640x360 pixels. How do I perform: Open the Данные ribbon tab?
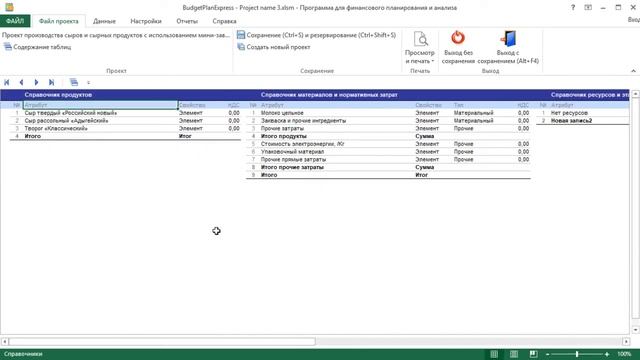tap(104, 21)
